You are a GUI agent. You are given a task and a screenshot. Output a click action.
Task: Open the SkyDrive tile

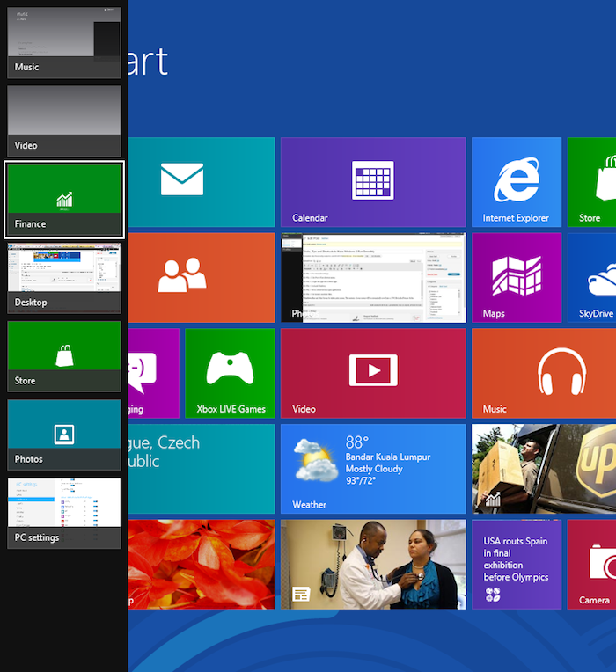tap(591, 277)
